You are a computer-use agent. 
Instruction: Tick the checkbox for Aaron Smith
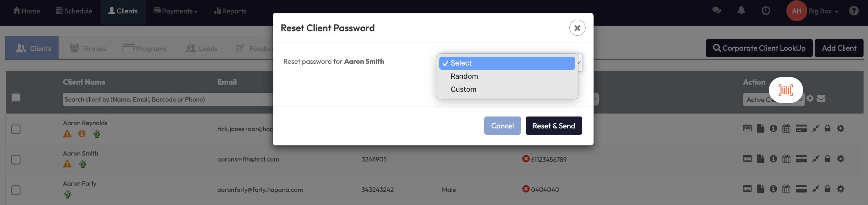tap(16, 159)
